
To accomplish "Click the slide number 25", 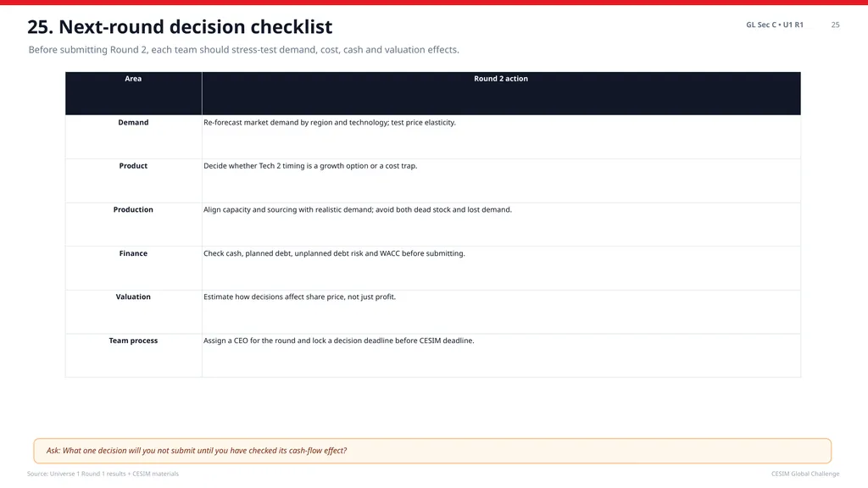I will (x=835, y=25).
